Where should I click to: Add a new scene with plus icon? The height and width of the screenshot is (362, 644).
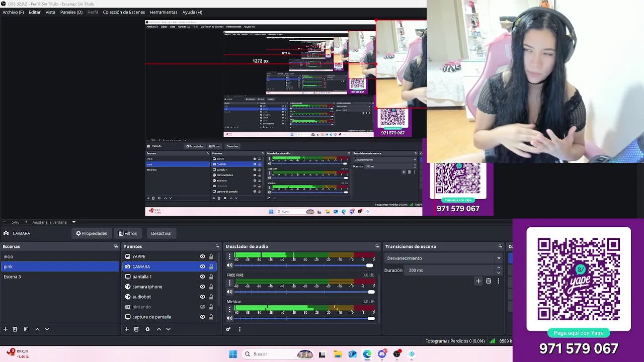[x=5, y=329]
